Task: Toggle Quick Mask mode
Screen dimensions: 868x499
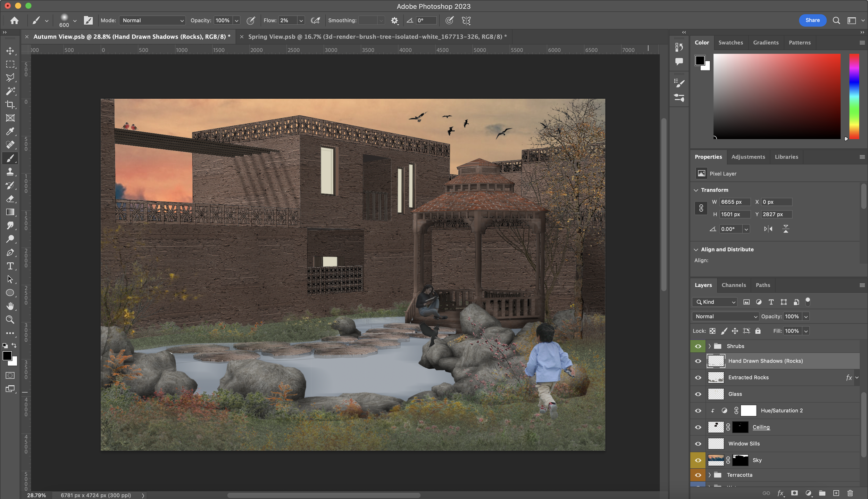Action: tap(10, 375)
